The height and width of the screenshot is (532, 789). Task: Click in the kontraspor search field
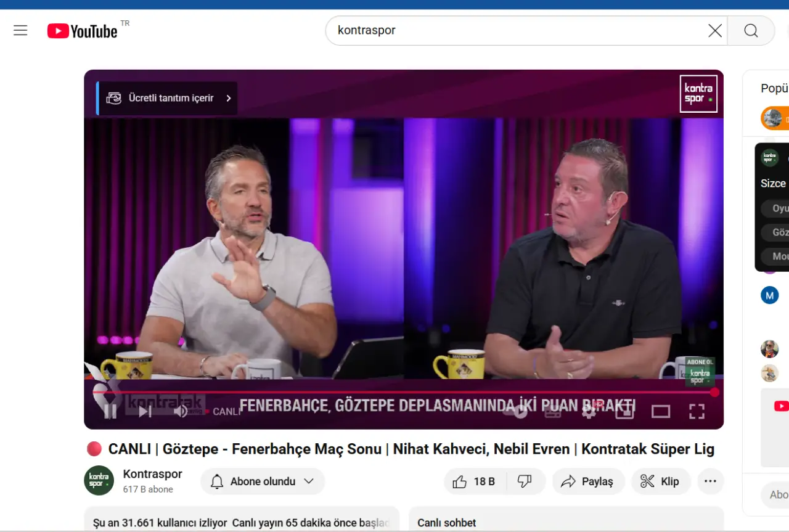pyautogui.click(x=512, y=31)
